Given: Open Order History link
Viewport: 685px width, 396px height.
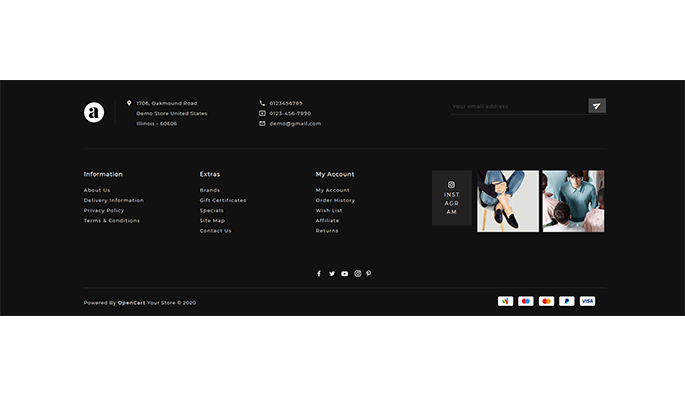Looking at the screenshot, I should click(335, 200).
